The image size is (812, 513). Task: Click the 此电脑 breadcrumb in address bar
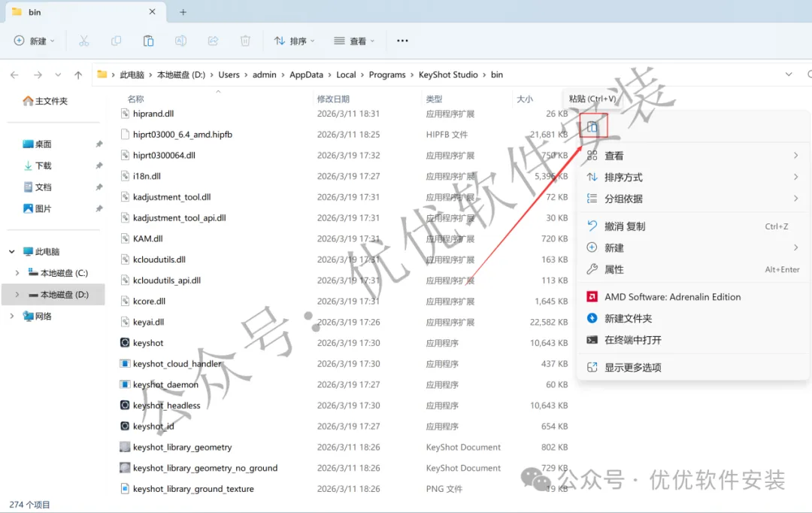(x=132, y=74)
